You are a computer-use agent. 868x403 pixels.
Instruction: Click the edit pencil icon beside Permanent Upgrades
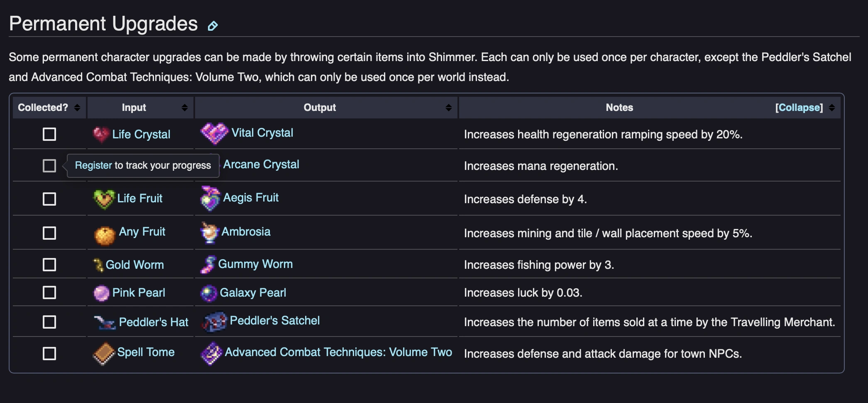click(x=213, y=26)
